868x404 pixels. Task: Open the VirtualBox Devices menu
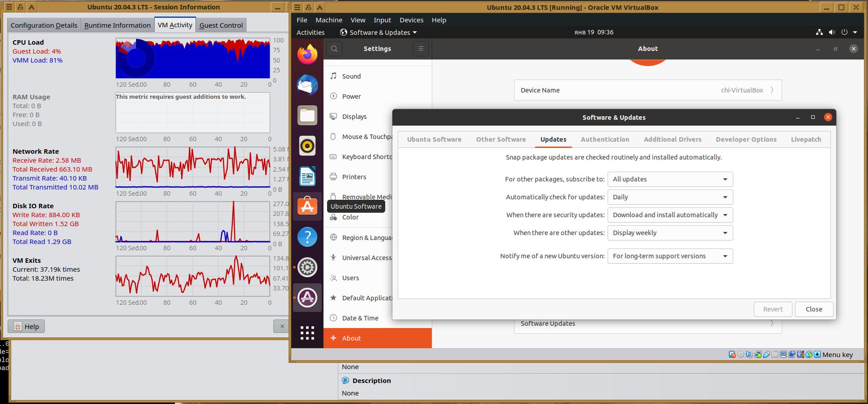411,20
